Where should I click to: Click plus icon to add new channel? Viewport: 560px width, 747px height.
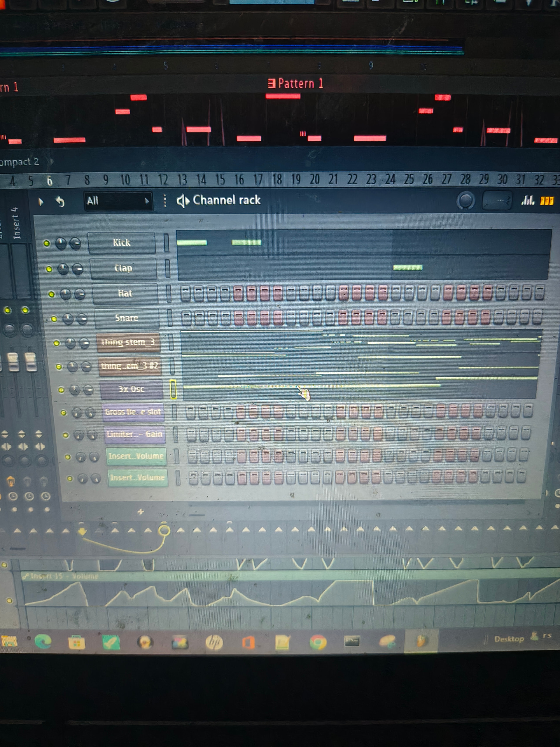click(140, 512)
